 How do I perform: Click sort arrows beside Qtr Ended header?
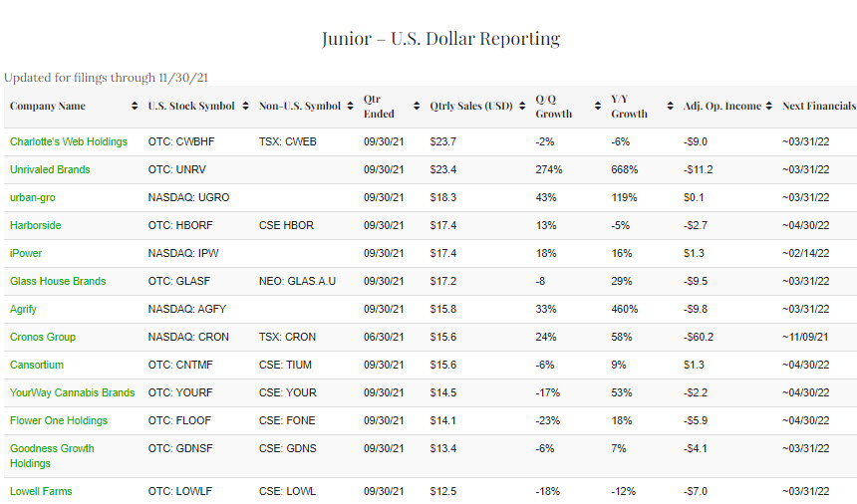(x=416, y=107)
